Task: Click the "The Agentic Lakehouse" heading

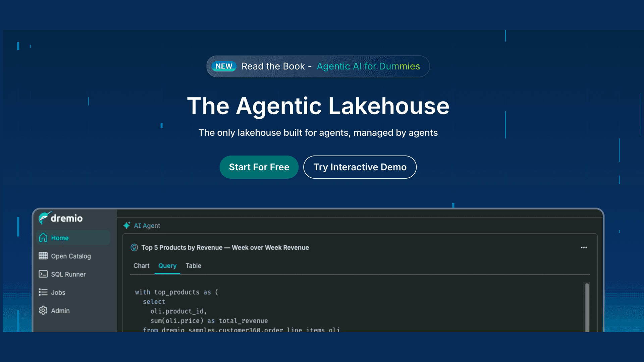Action: [x=318, y=106]
